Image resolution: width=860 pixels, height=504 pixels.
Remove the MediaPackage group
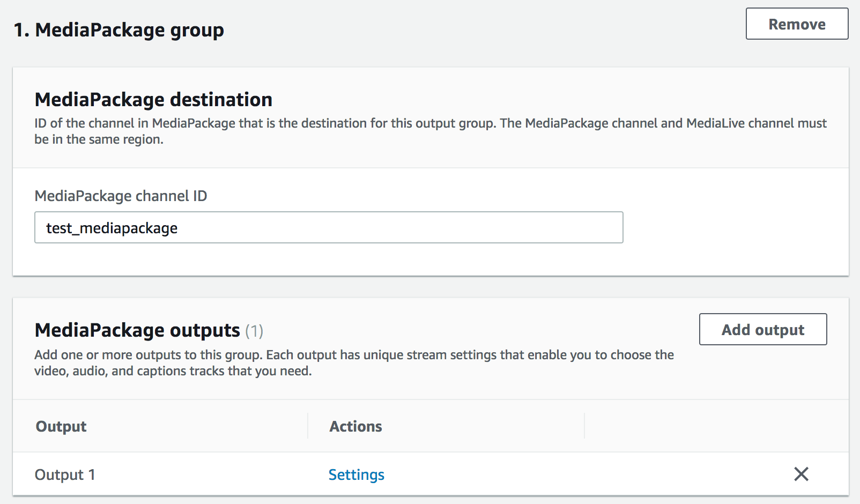coord(797,24)
